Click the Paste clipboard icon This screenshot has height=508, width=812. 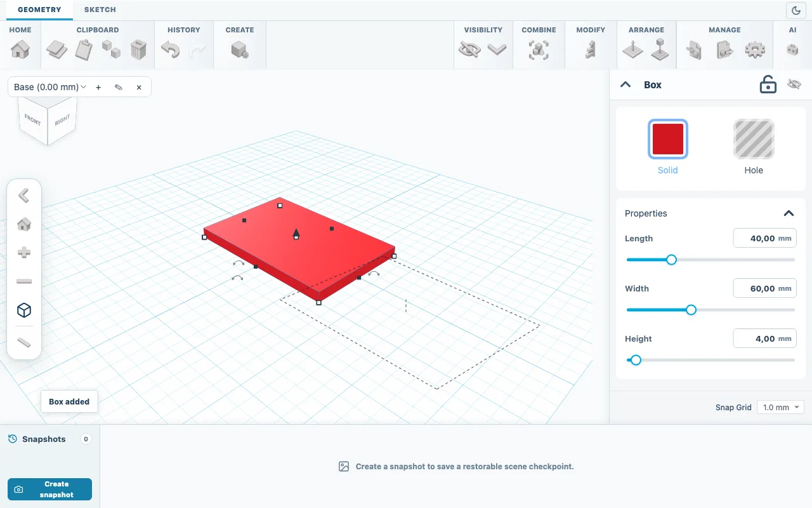84,50
